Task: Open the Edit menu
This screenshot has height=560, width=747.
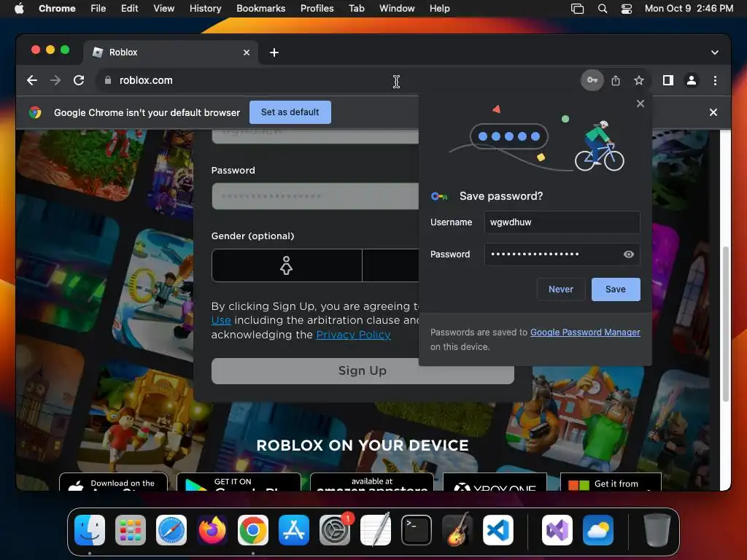Action: [129, 8]
